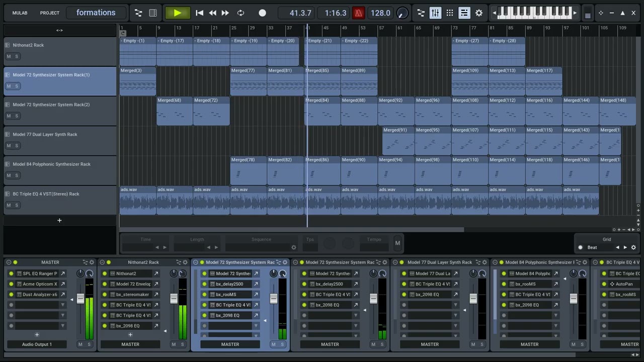Jump to start of the song

[x=199, y=13]
